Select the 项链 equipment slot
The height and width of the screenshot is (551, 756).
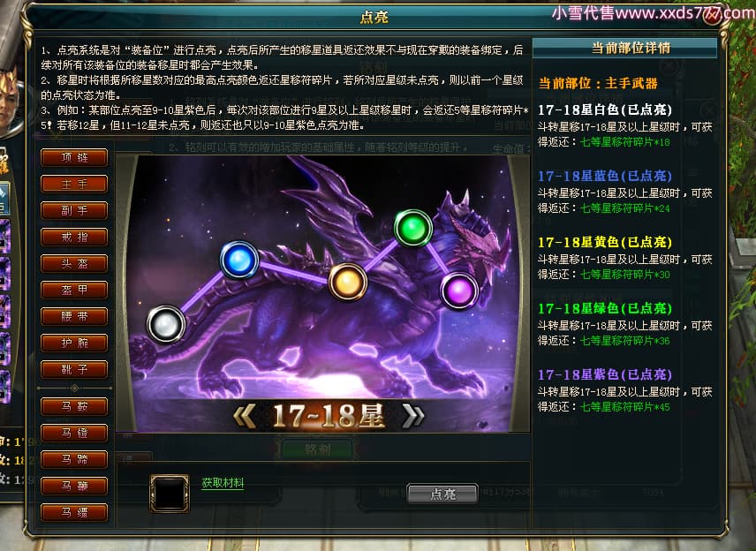(74, 157)
